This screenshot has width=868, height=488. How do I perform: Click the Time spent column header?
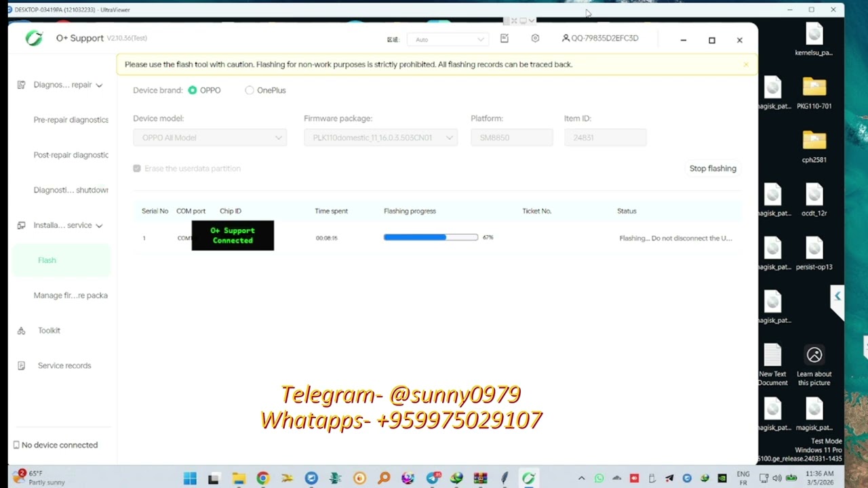coord(331,211)
